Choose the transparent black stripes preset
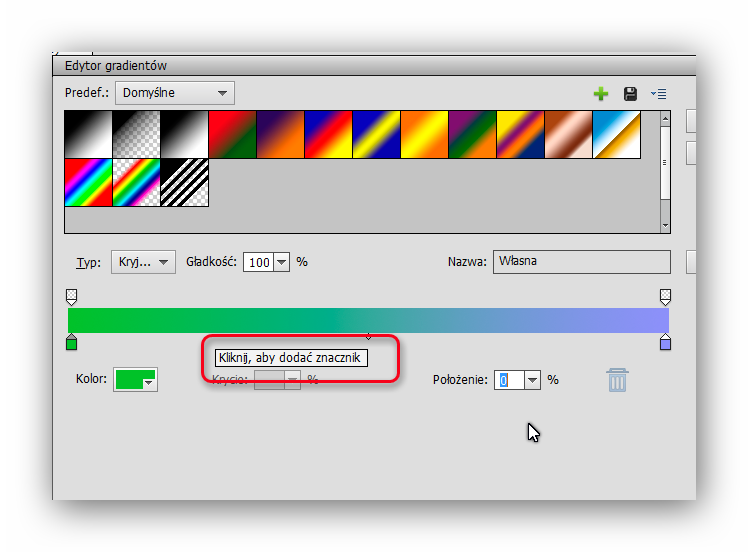This screenshot has width=748, height=552. click(185, 183)
